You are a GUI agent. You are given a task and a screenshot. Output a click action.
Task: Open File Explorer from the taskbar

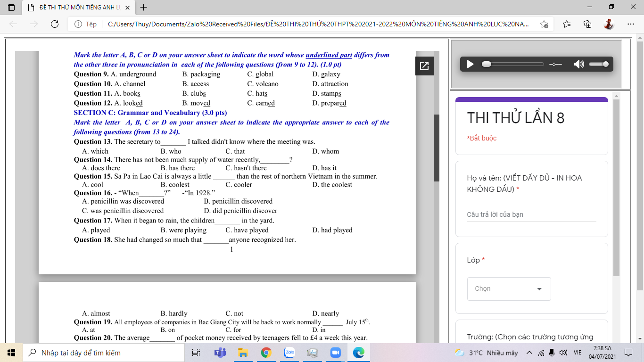[243, 353]
